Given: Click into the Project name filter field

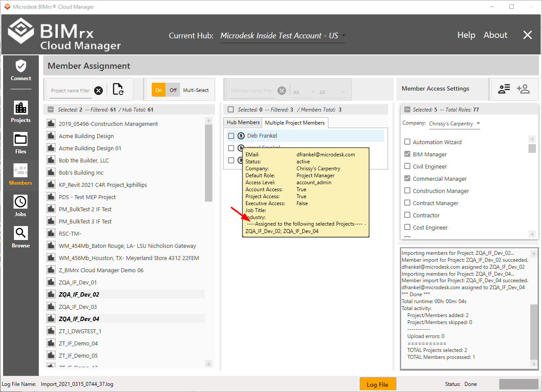Looking at the screenshot, I should coord(70,91).
